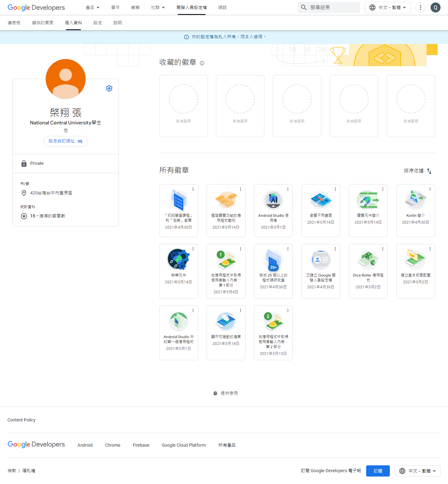Screen dimensions: 448x484
Task: Expand the 社群 dropdown menu
Action: (158, 7)
